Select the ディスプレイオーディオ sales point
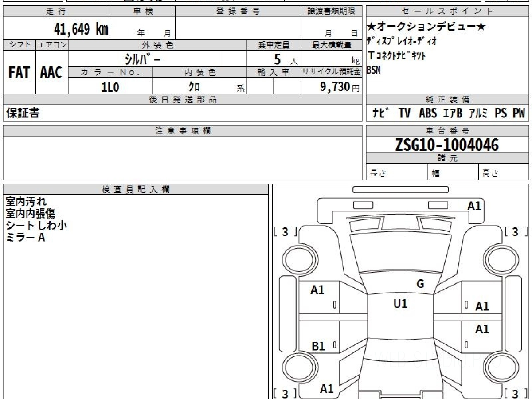Screen dimensions: 532x399 pyautogui.click(x=402, y=42)
